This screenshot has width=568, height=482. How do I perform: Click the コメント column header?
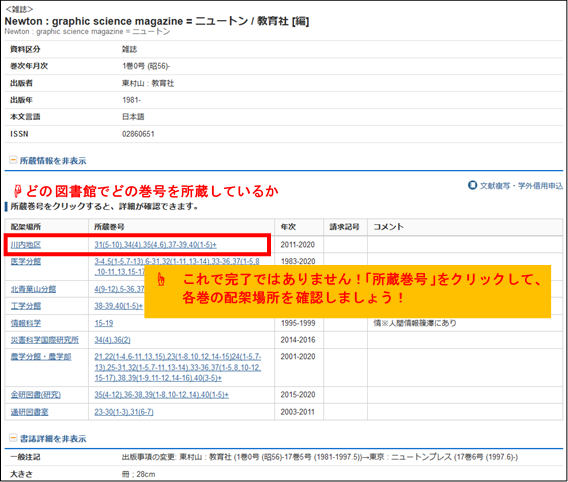(388, 227)
